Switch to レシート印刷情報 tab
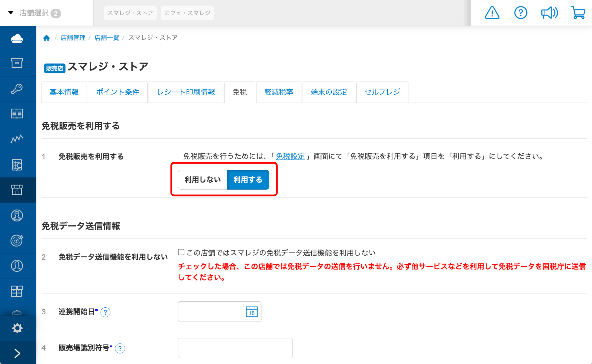Image resolution: width=592 pixels, height=364 pixels. (186, 92)
